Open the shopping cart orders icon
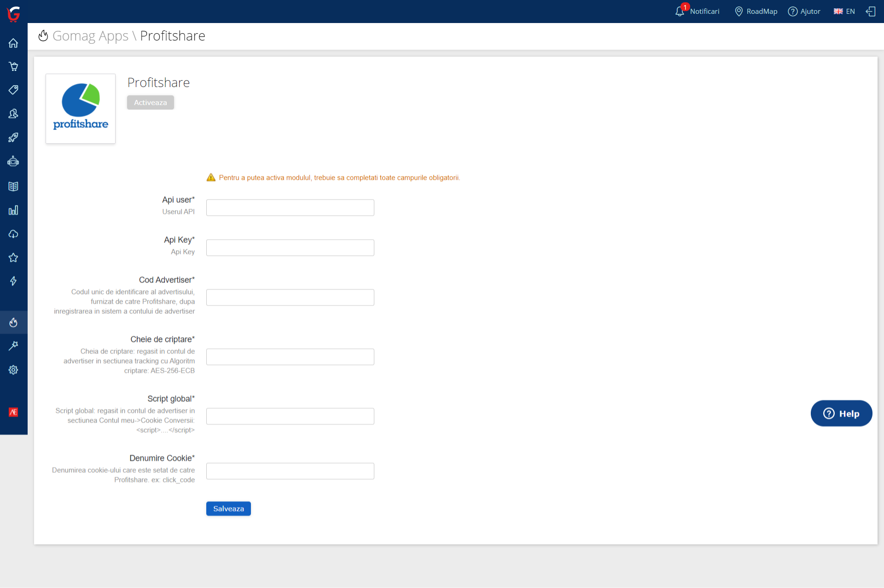Viewport: 884px width, 588px height. [13, 66]
